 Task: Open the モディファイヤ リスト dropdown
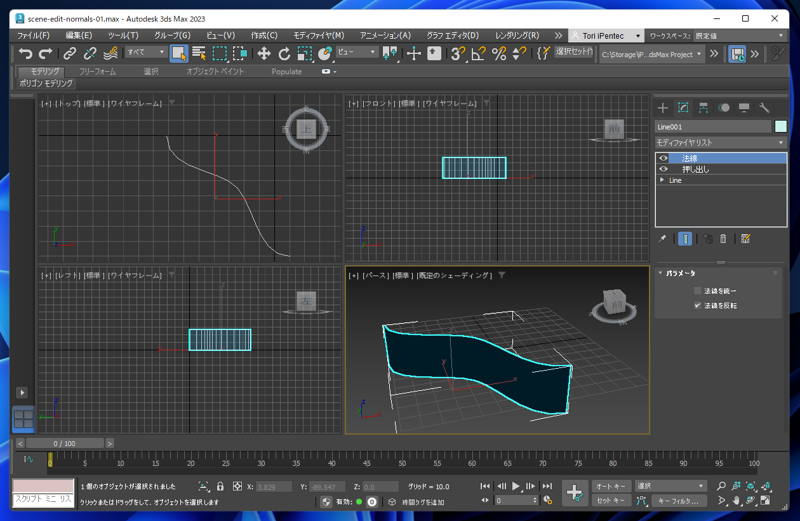click(x=720, y=143)
